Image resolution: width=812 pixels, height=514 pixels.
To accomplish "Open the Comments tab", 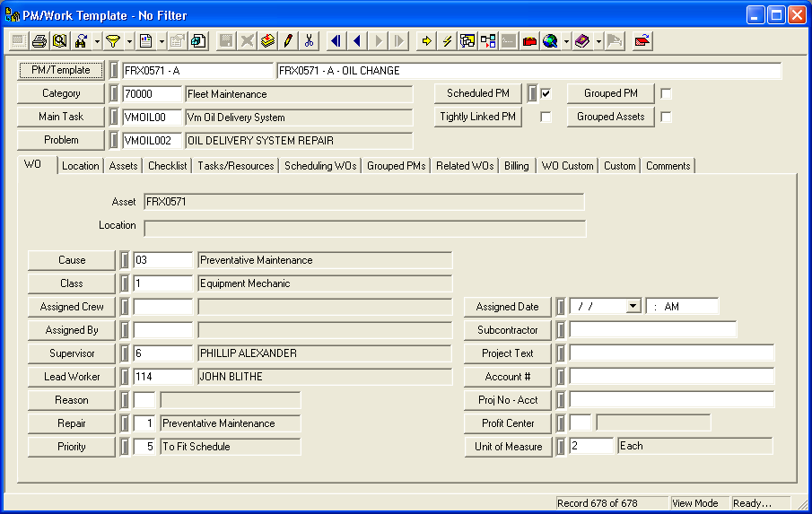I will click(668, 166).
